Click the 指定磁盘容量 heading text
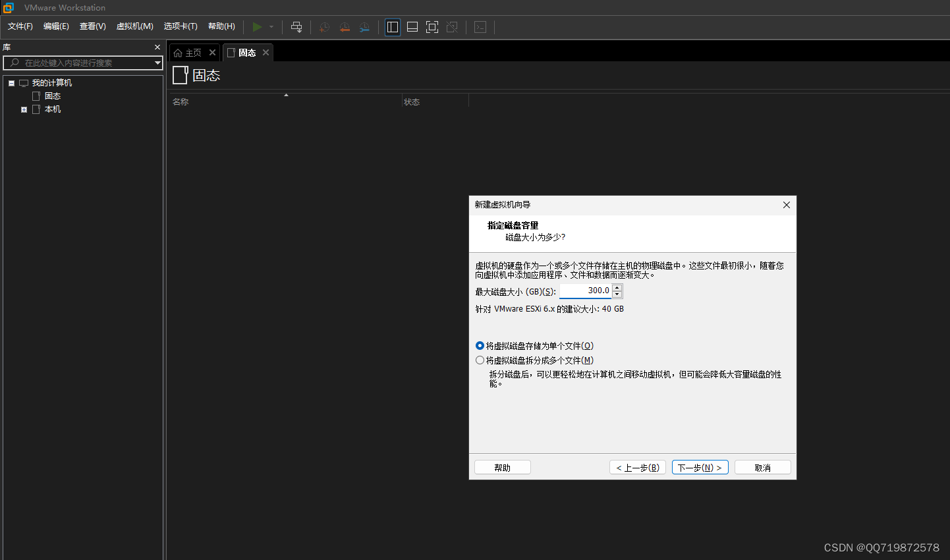Viewport: 950px width, 560px height. [513, 225]
